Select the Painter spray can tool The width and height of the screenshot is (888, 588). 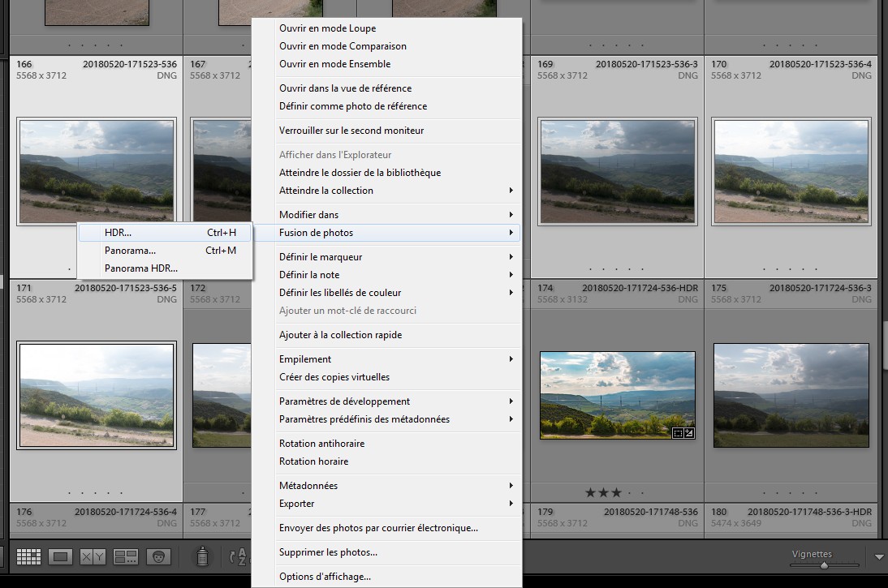(x=202, y=556)
